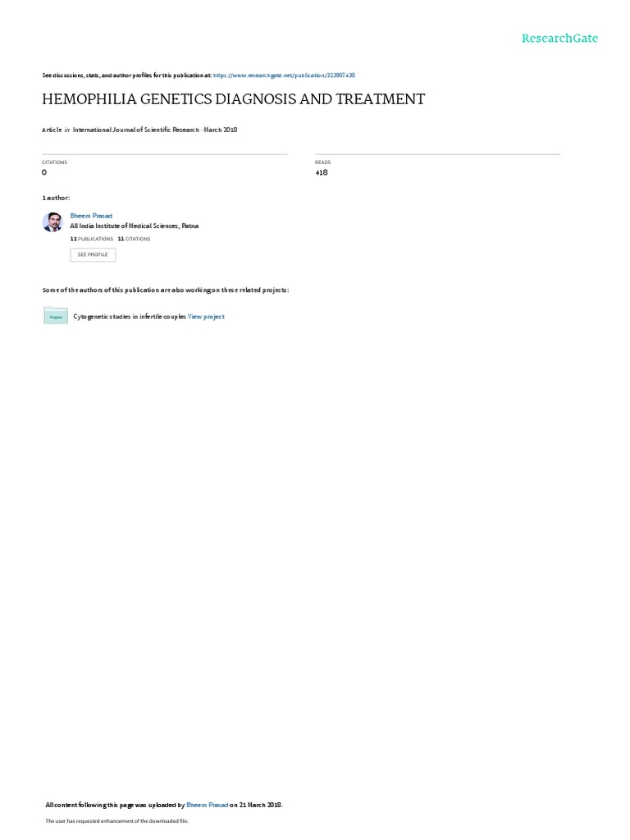Open the View project link
The height and width of the screenshot is (840, 630).
pyautogui.click(x=206, y=317)
